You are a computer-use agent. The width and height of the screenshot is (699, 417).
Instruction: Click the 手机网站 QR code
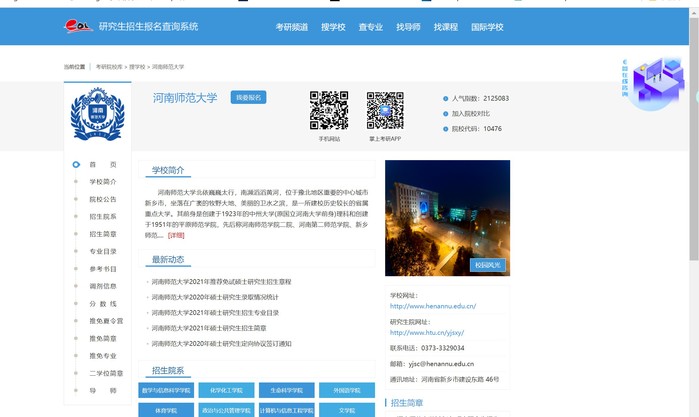pos(329,111)
